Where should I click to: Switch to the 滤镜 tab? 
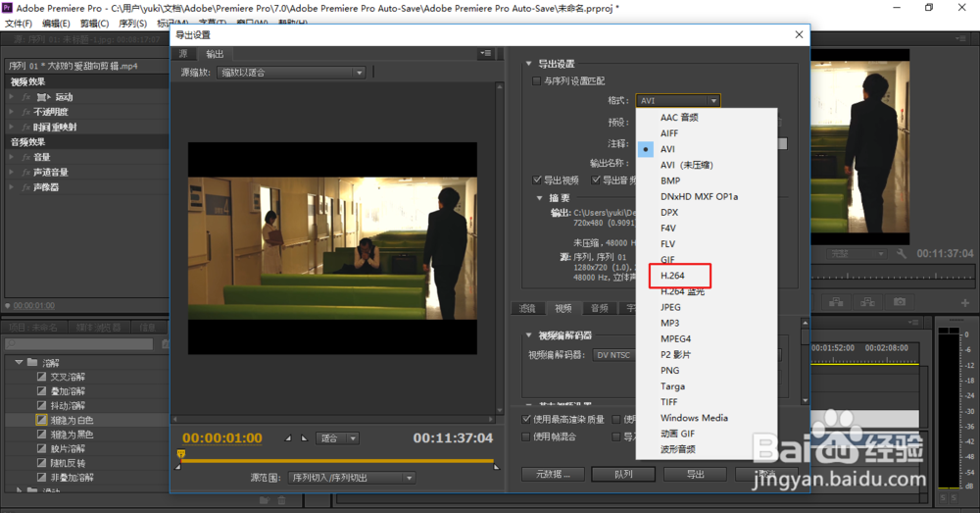(x=527, y=308)
